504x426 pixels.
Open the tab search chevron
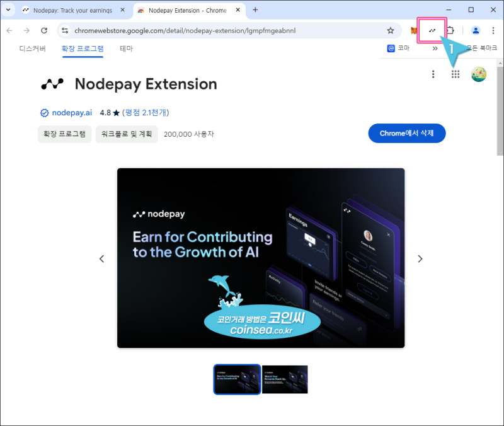[x=8, y=9]
